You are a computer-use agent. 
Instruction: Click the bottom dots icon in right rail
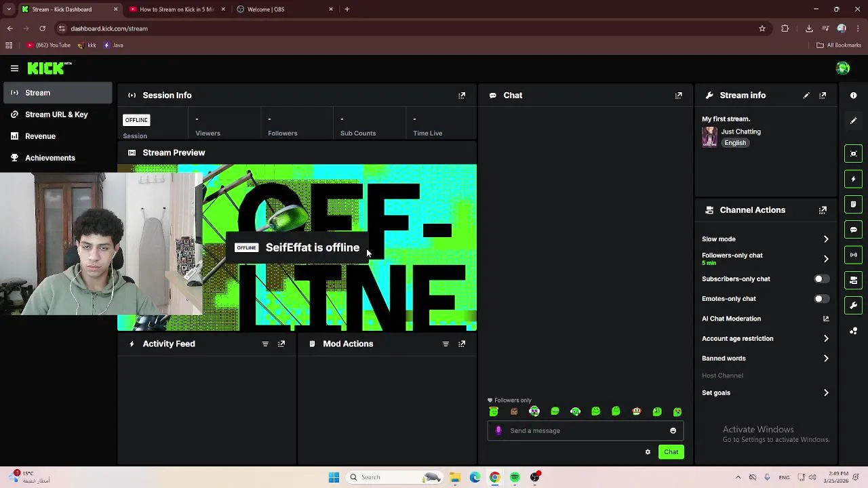(x=854, y=331)
